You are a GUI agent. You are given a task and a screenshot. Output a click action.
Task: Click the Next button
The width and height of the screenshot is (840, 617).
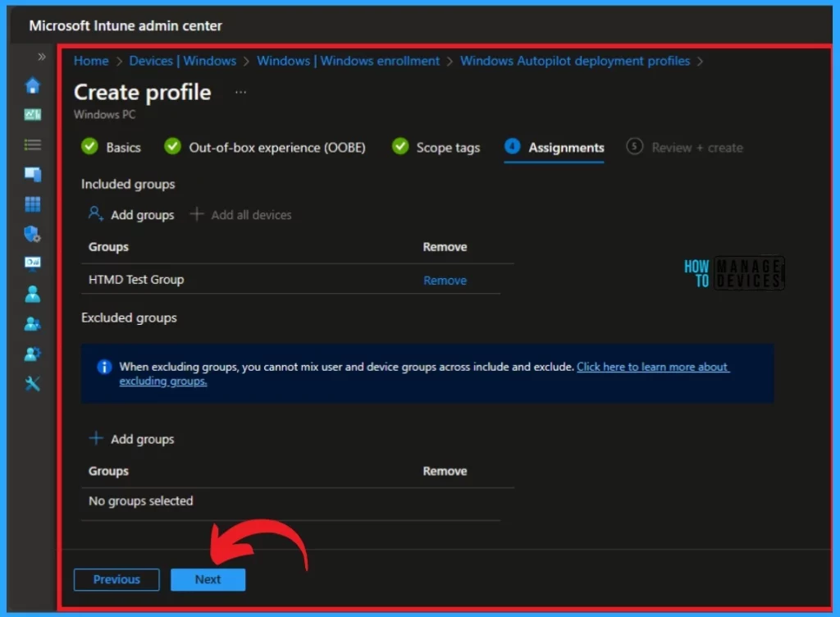point(208,579)
